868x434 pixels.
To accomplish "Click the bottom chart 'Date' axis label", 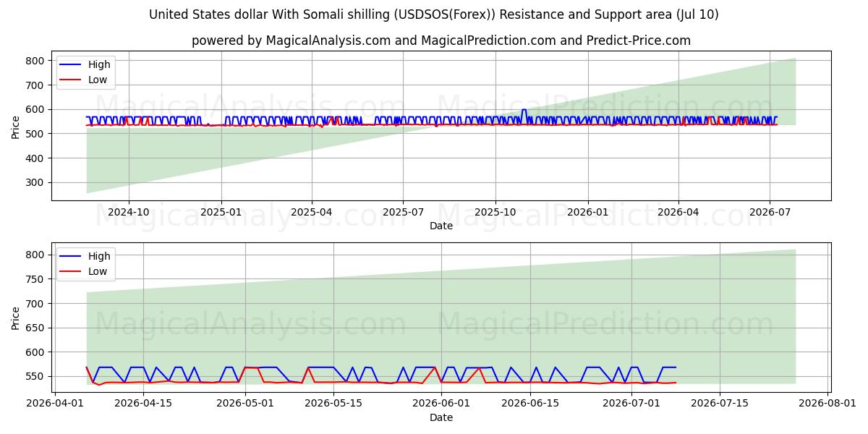I will (x=441, y=417).
